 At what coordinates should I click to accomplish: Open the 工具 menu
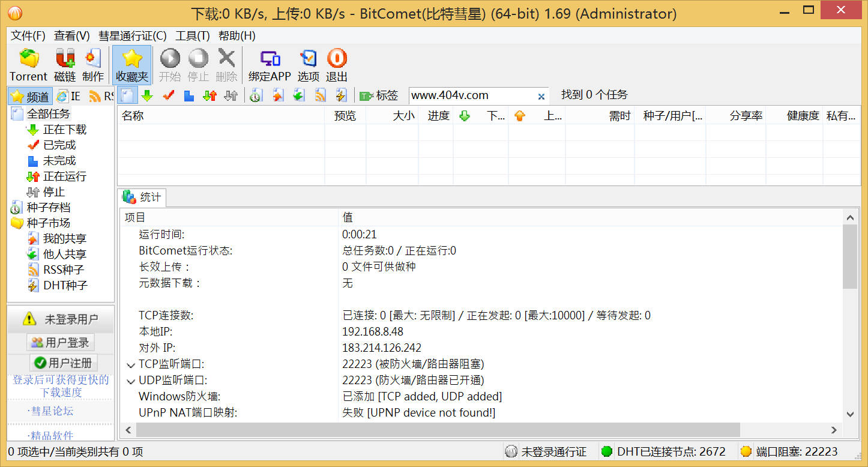[192, 36]
